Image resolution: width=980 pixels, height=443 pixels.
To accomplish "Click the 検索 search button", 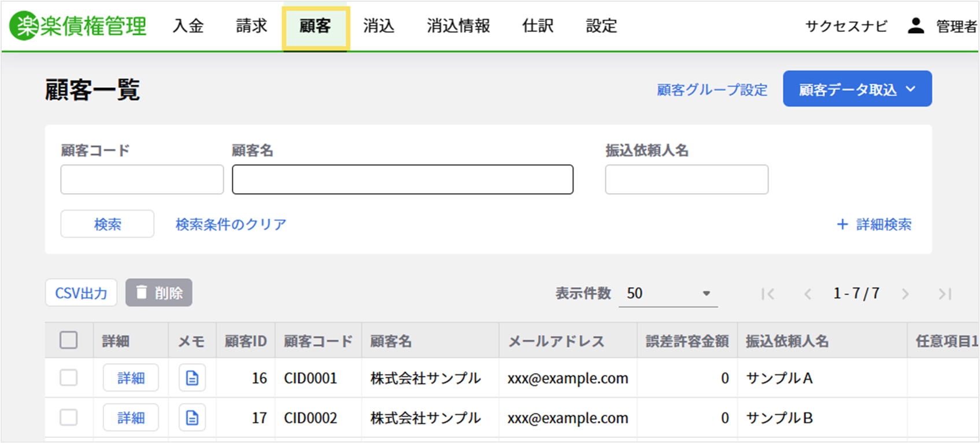I will coord(108,224).
